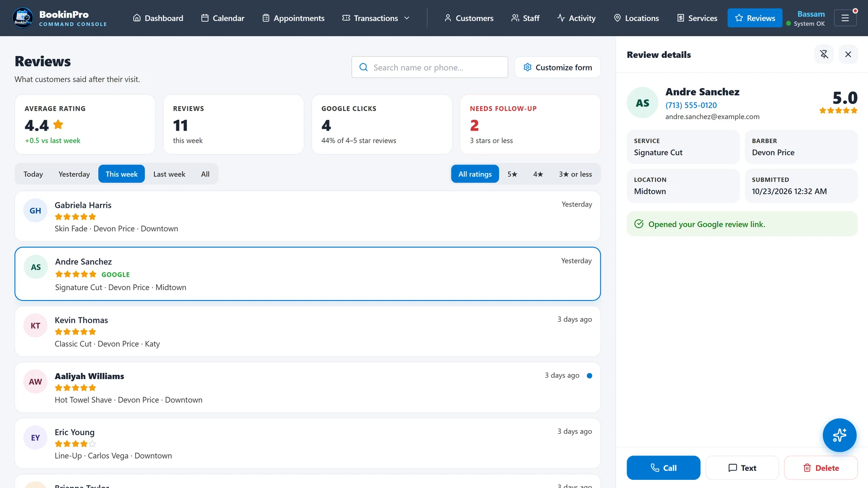The image size is (868, 488).
Task: Open the Dashboard page
Action: (x=158, y=18)
